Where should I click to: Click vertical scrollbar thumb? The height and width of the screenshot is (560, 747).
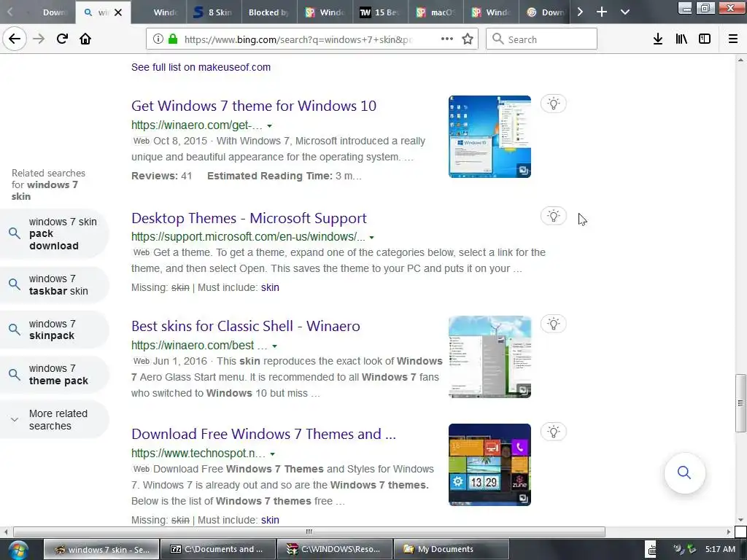(740, 402)
